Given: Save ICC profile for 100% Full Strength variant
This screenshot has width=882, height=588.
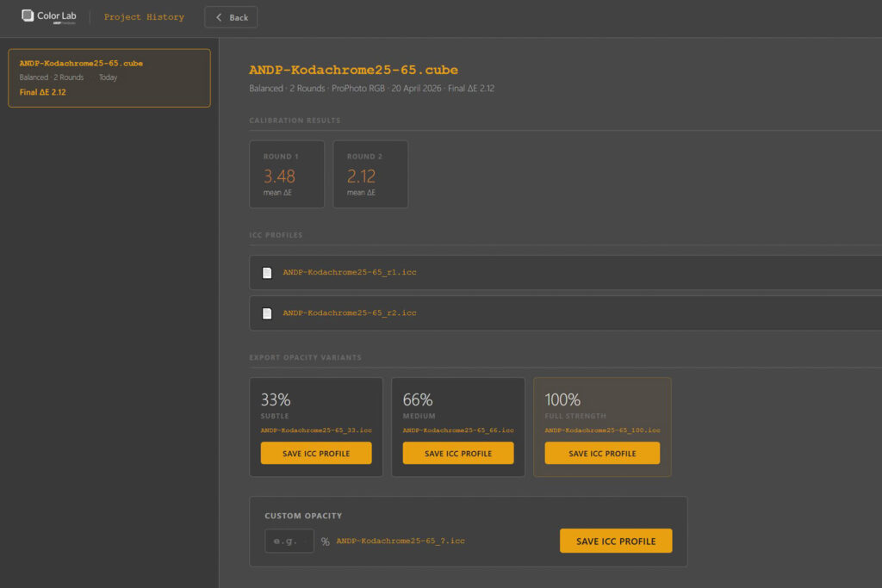Looking at the screenshot, I should 602,453.
